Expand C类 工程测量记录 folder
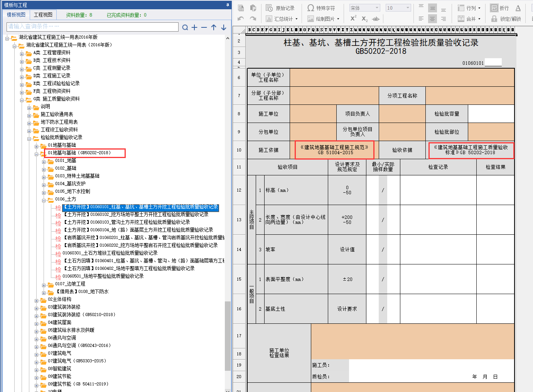533x392 pixels. click(x=22, y=69)
